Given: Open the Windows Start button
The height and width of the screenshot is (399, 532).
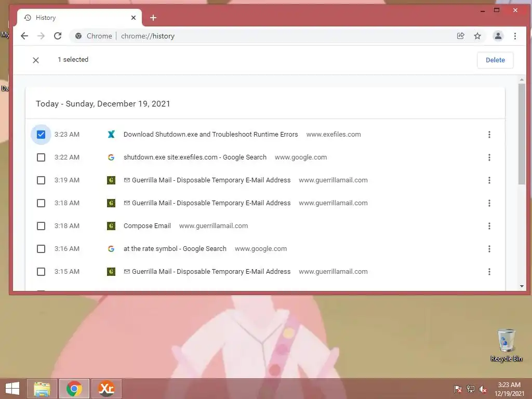Looking at the screenshot, I should (12, 389).
